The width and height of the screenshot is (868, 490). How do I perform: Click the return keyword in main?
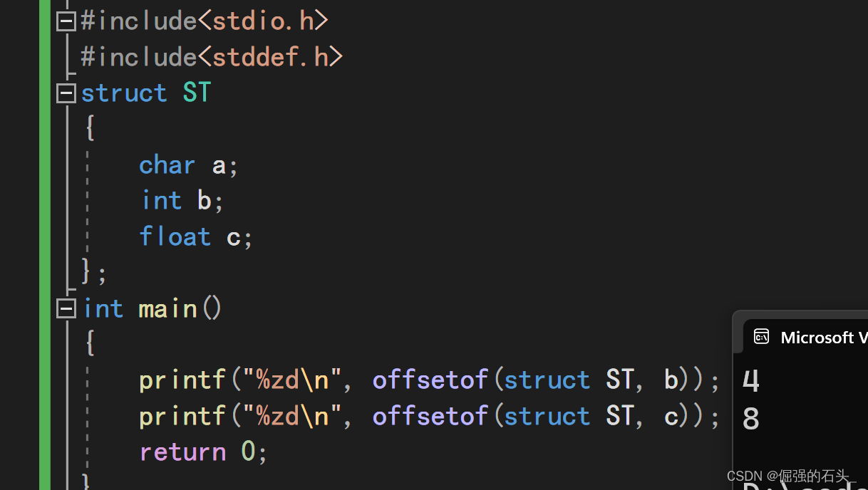(182, 452)
